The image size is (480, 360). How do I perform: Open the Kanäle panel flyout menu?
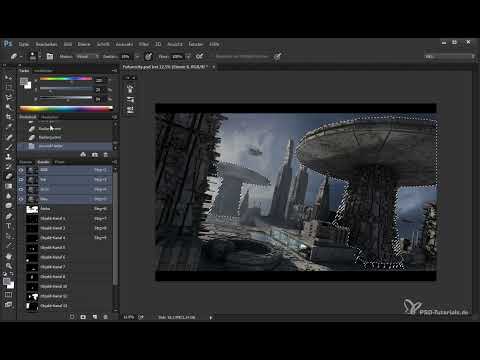click(x=114, y=162)
